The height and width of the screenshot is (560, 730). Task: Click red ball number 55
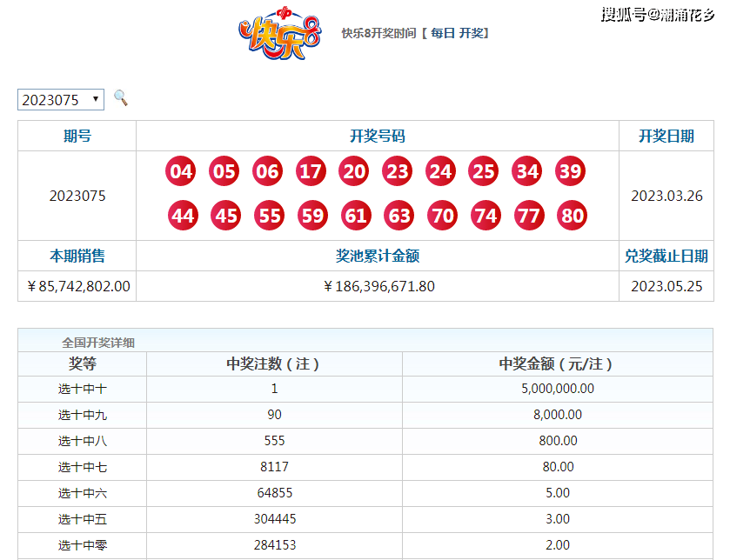coord(269,216)
